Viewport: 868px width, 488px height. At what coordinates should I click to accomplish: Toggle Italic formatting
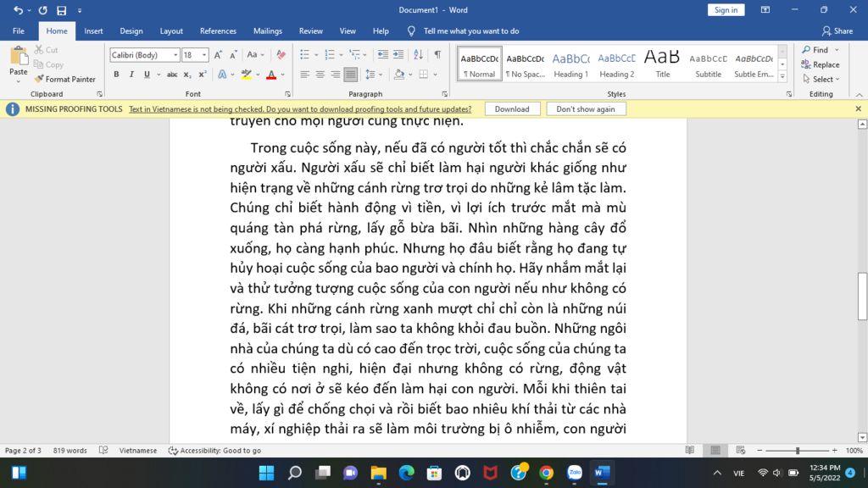click(x=131, y=75)
